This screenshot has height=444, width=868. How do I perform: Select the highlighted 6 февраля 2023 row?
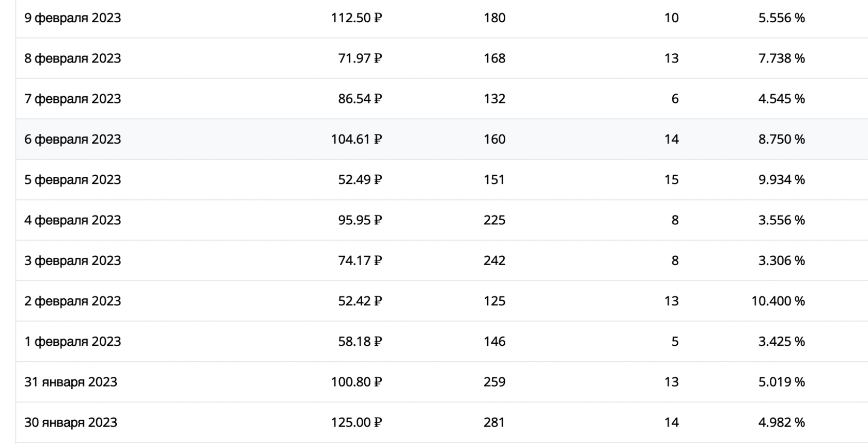tap(442, 139)
